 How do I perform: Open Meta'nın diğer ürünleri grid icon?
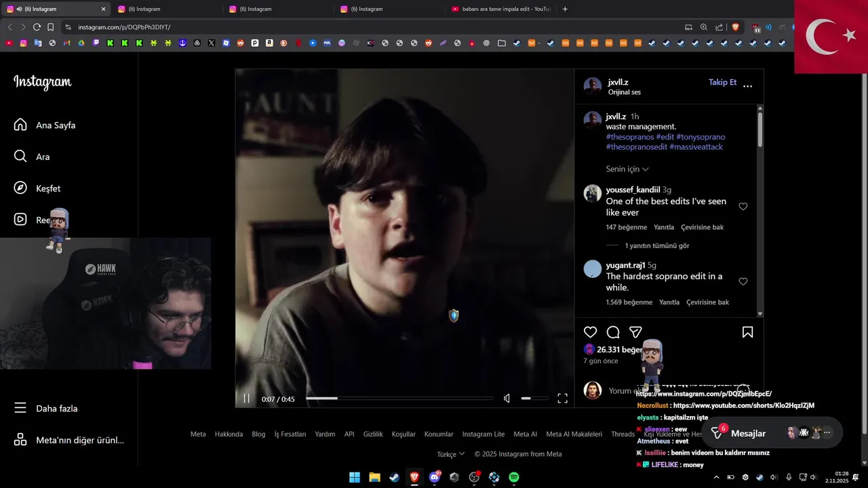[x=20, y=440]
